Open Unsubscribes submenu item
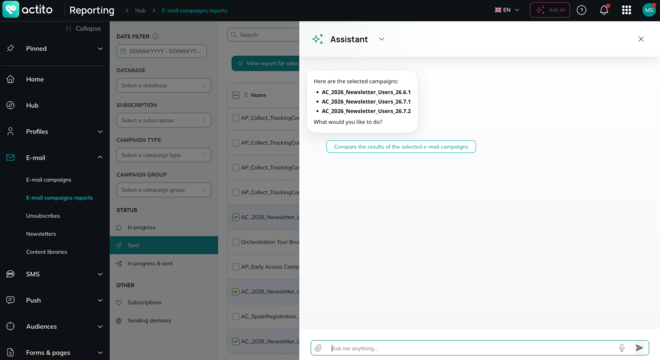 43,216
